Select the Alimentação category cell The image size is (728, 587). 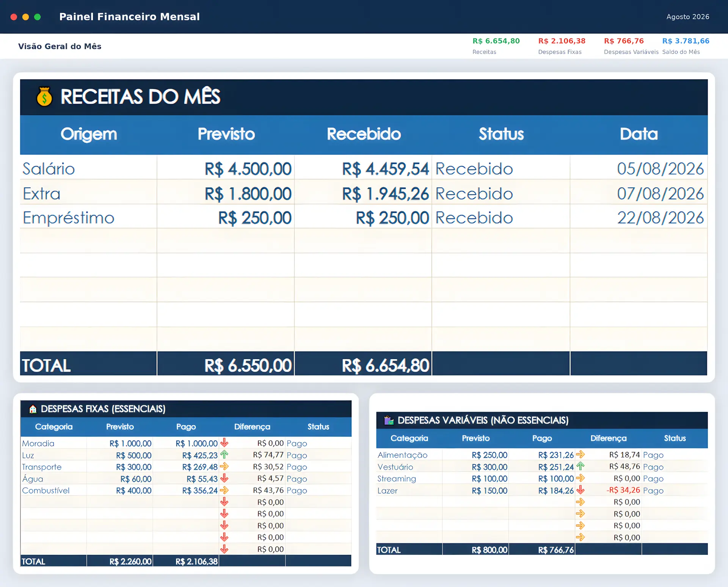click(409, 455)
